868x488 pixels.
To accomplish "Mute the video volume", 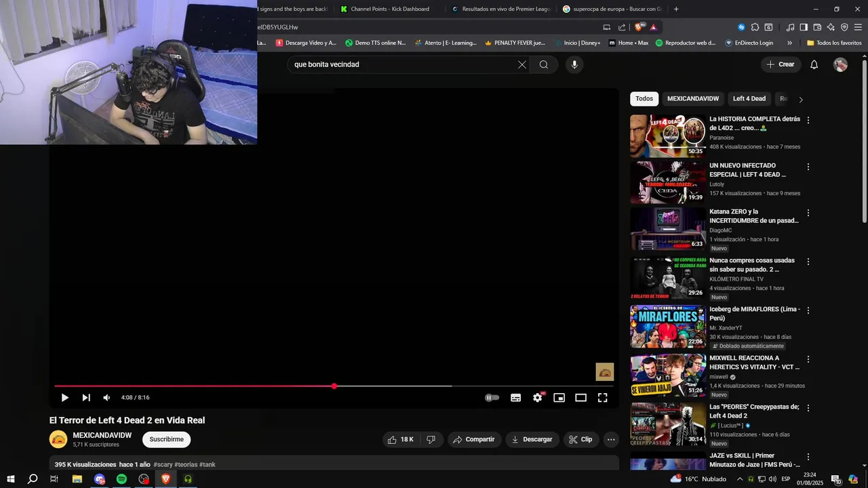I will click(107, 398).
